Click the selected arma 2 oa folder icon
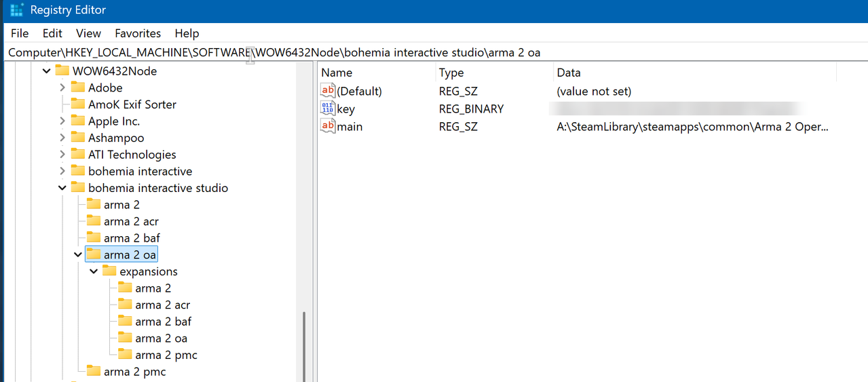Viewport: 868px width, 382px height. [93, 254]
